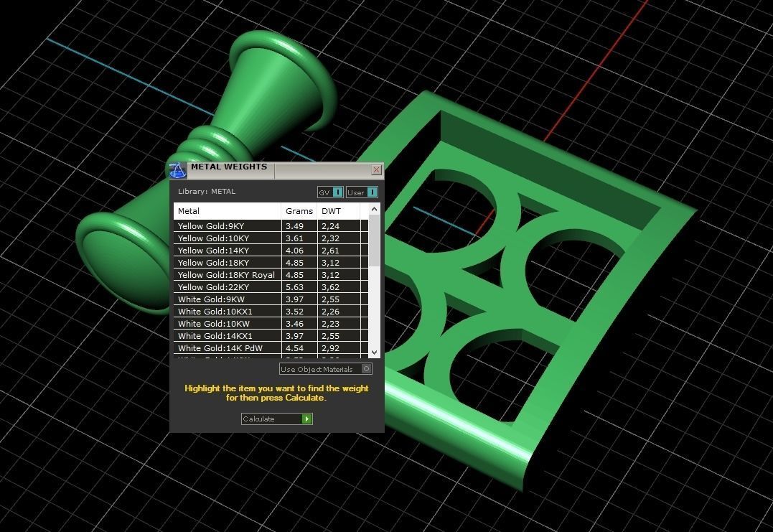Click the DWT column header
The image size is (773, 532).
click(x=339, y=211)
